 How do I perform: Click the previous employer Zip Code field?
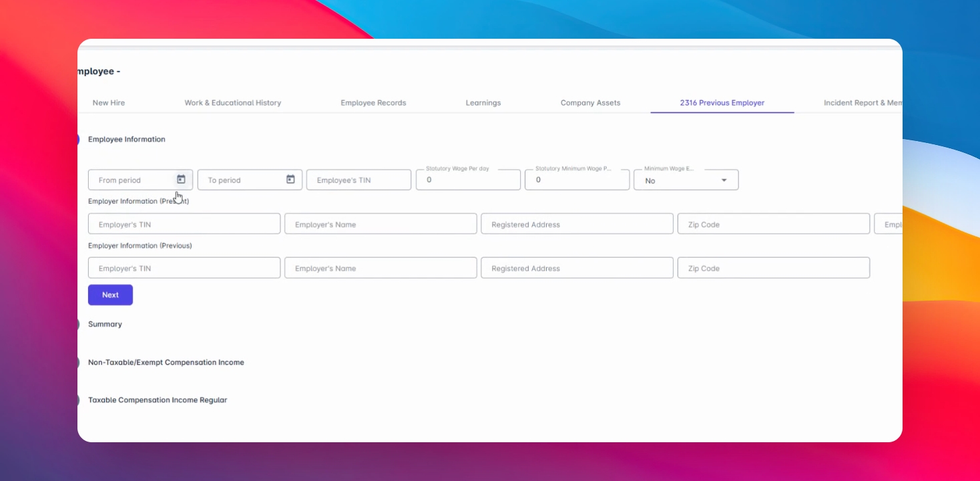click(774, 268)
